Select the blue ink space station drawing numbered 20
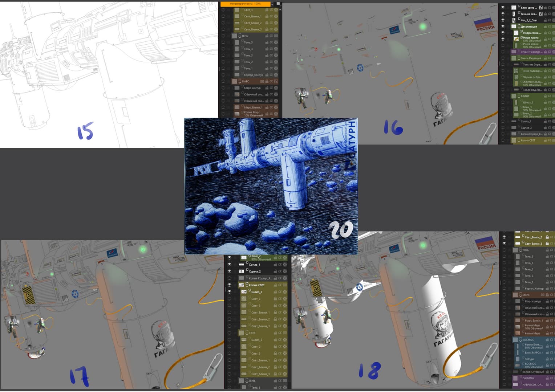Screen dimensions: 555x392 (x=271, y=186)
